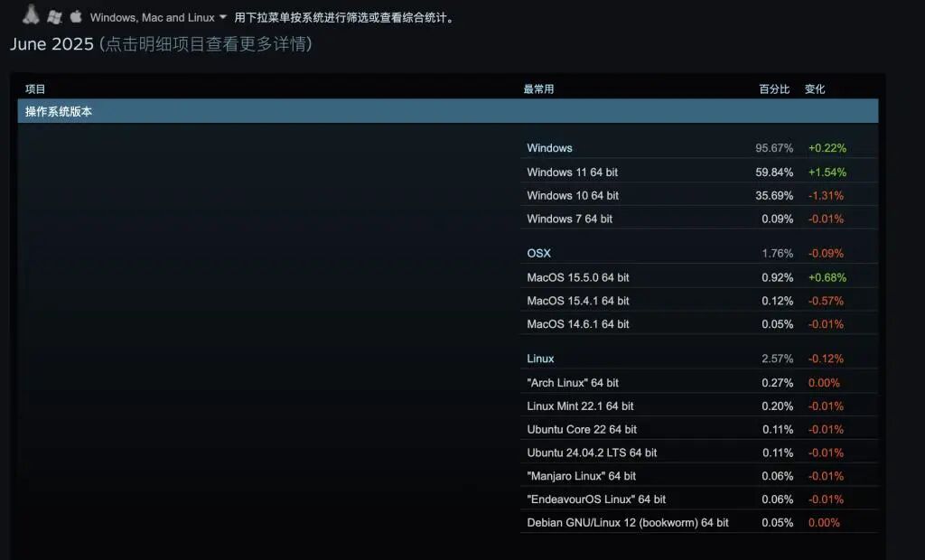Click the Linux penguin icon
Screen dimensions: 925x560
pos(31,14)
